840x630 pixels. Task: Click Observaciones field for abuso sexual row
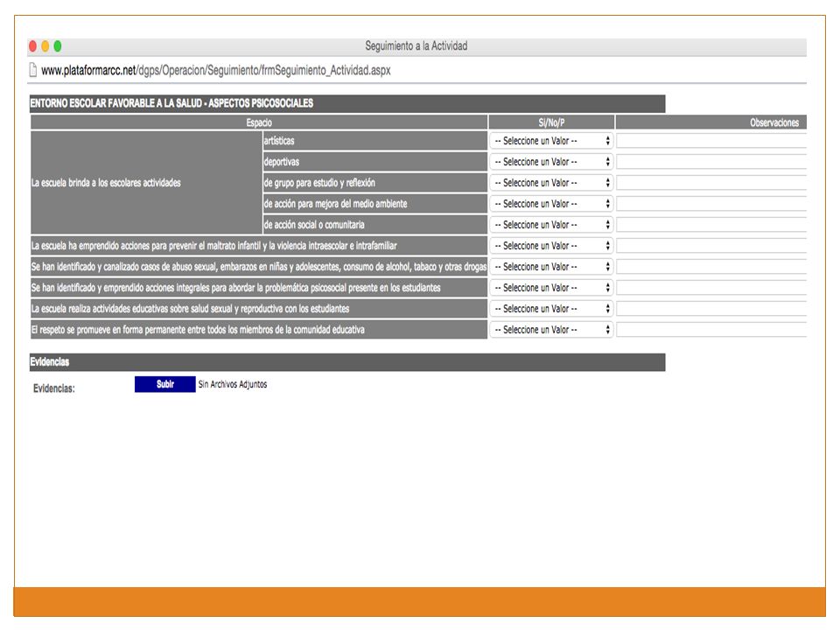[x=711, y=267]
